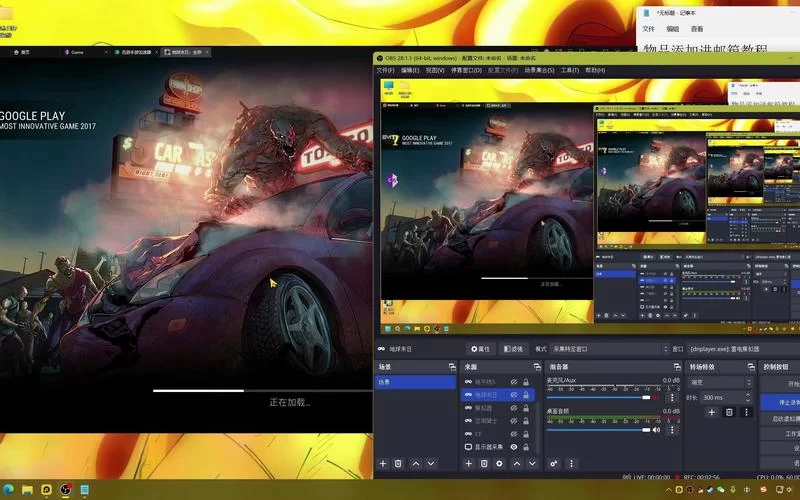Pop out the 场景 dock panel
This screenshot has height=500, width=800.
(x=452, y=367)
